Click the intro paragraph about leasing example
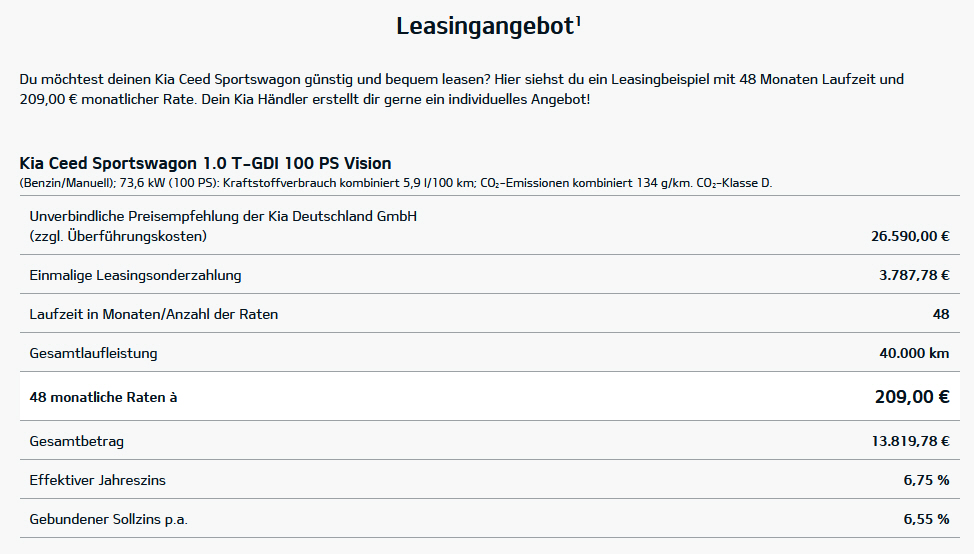The width and height of the screenshot is (974, 554). click(x=461, y=89)
